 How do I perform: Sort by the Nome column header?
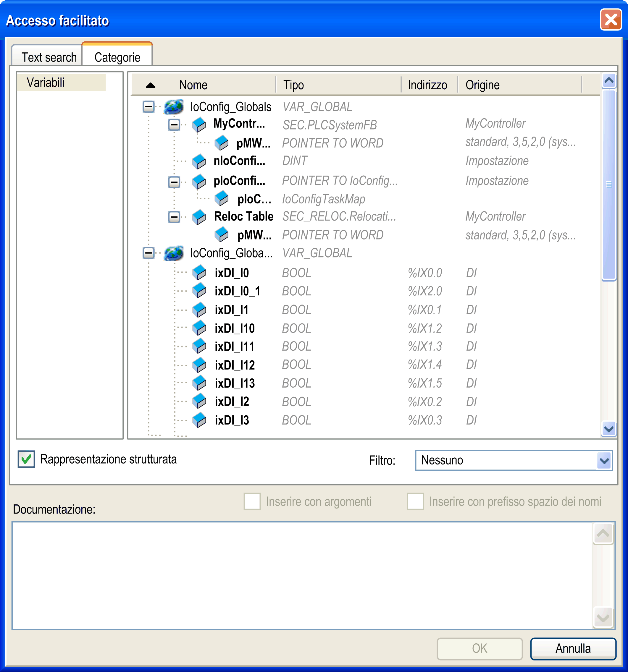pos(193,85)
